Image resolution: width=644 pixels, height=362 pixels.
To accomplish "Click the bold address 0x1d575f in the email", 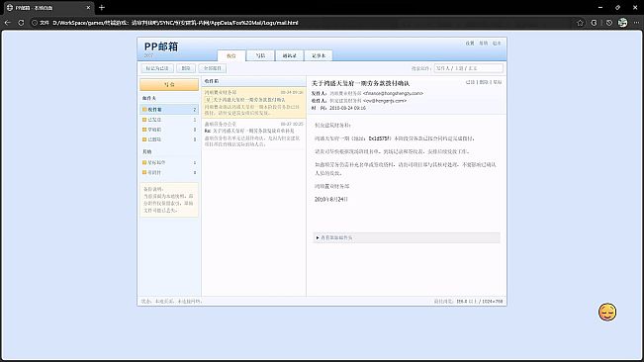I will coord(378,138).
